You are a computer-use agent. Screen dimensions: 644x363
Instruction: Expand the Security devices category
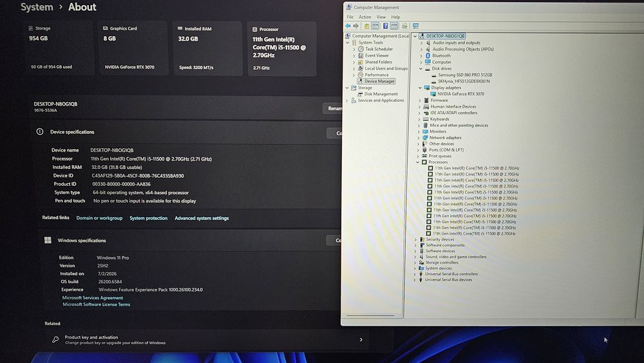tap(415, 239)
